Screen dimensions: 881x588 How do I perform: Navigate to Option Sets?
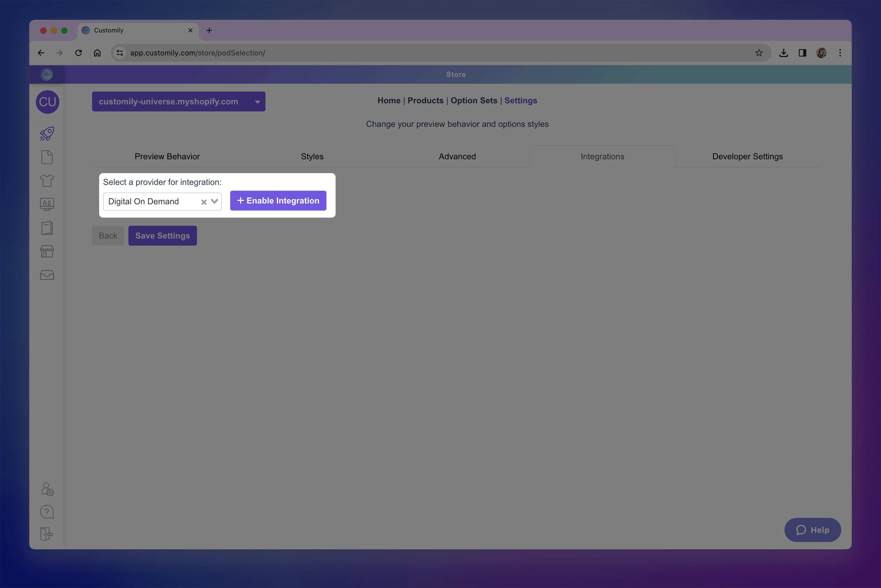474,100
